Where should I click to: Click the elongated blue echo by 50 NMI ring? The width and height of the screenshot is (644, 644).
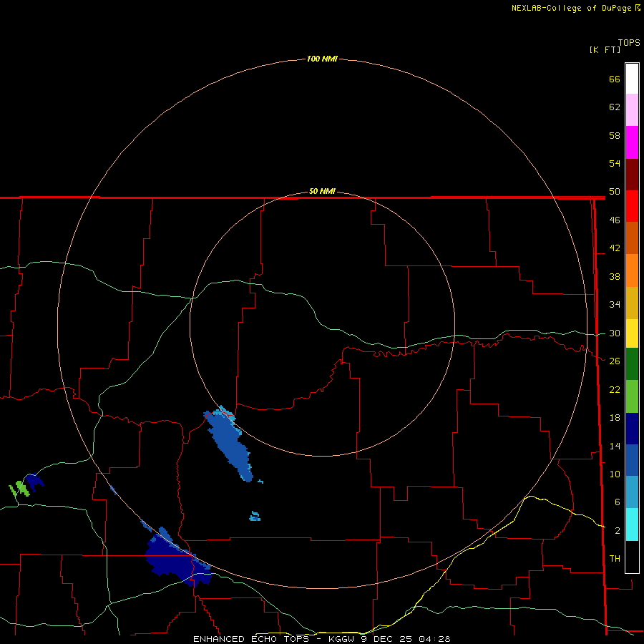(x=228, y=444)
